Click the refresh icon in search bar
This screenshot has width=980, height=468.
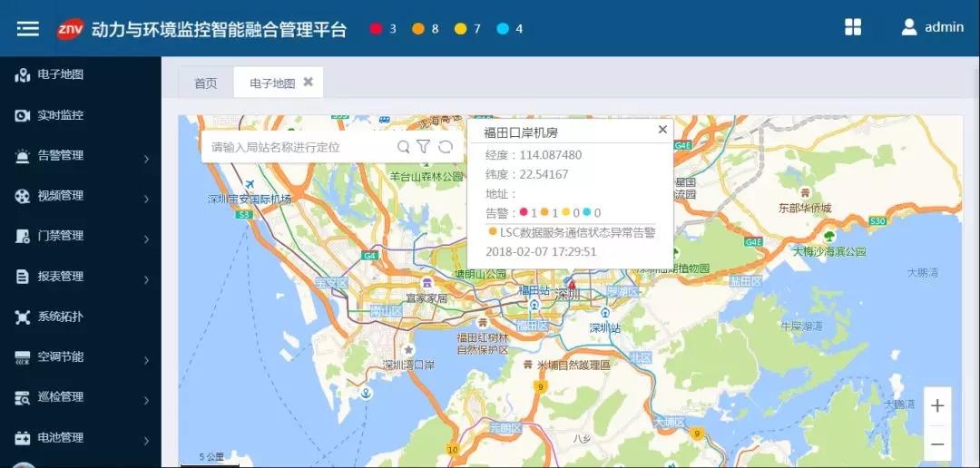coord(445,147)
